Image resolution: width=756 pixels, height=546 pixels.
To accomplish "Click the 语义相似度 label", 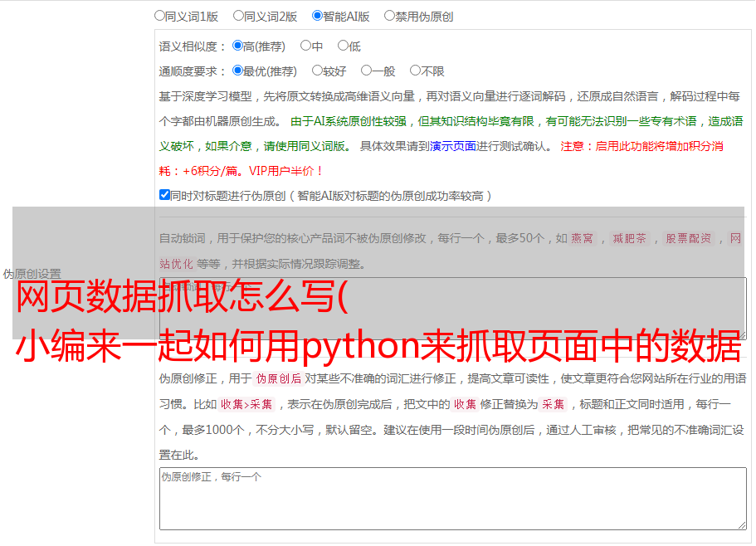I will coord(193,46).
